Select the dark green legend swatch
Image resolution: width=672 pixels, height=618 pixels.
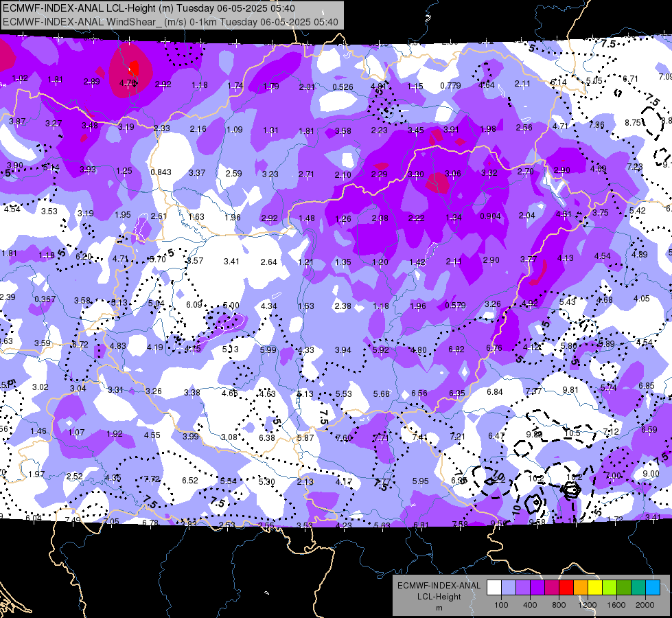[624, 587]
